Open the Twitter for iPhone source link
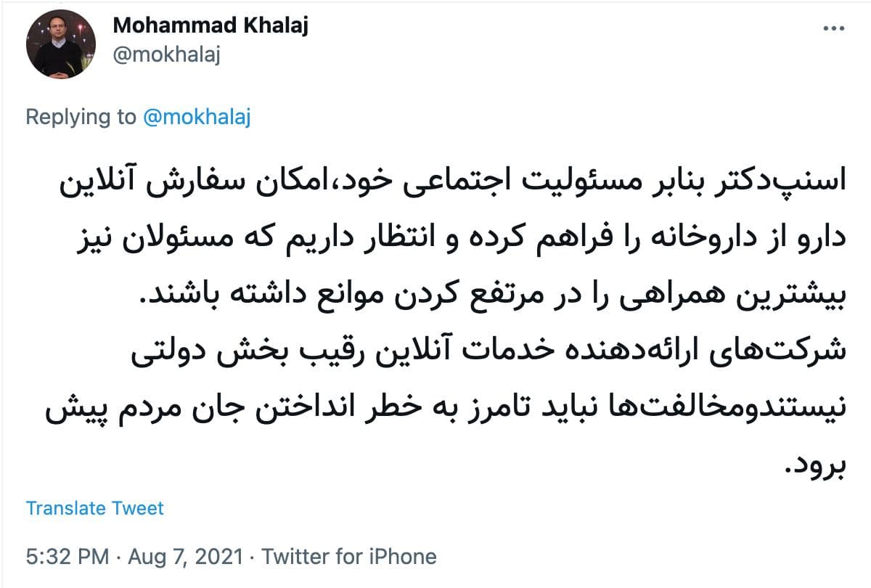Screen dimensions: 871x588 pyautogui.click(x=349, y=557)
